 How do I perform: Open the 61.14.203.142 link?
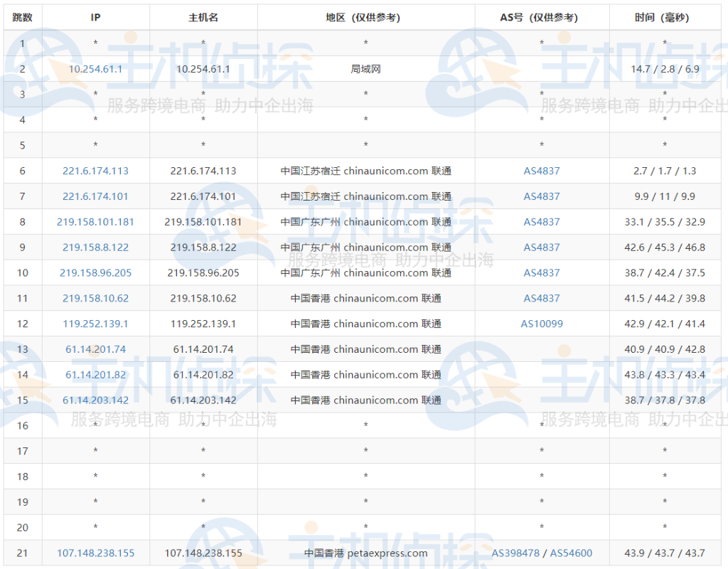tap(95, 400)
